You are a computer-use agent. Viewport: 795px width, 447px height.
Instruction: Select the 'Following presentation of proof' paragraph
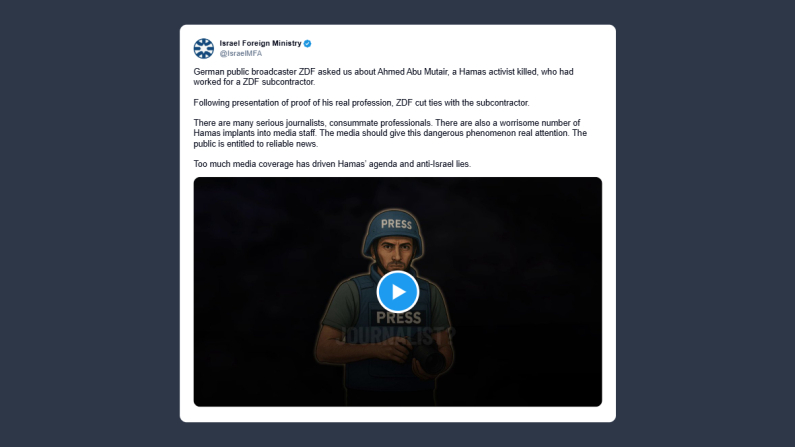(x=361, y=103)
